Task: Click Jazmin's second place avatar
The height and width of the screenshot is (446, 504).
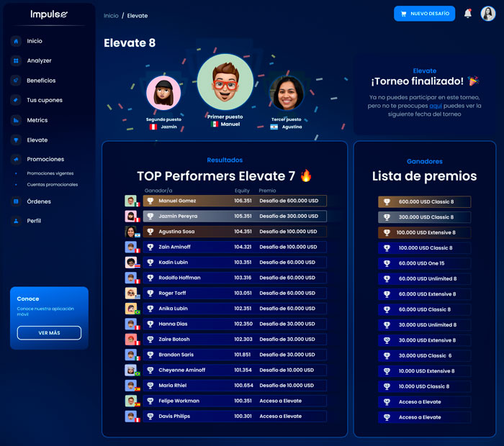Action: pyautogui.click(x=163, y=93)
